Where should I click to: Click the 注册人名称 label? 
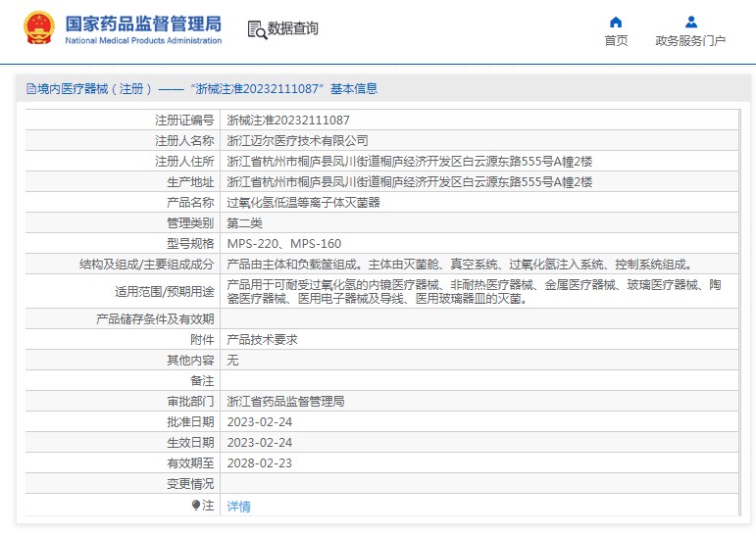[x=184, y=141]
